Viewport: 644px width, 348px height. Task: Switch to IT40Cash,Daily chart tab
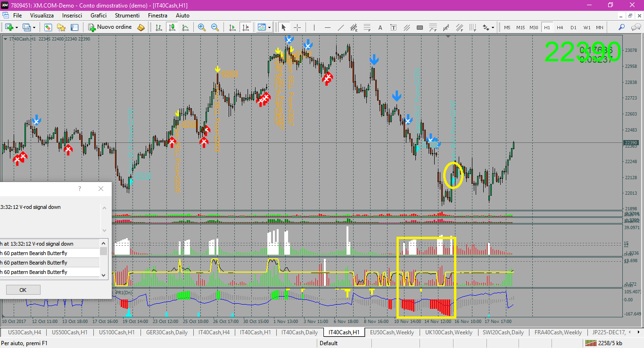299,332
